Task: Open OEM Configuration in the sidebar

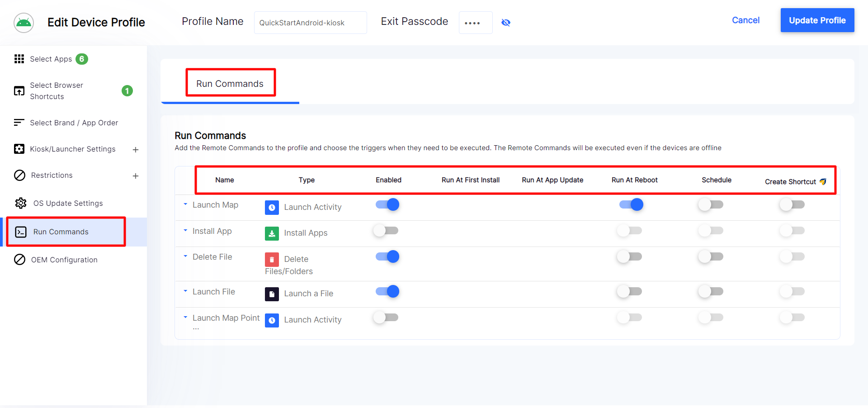Action: (64, 260)
